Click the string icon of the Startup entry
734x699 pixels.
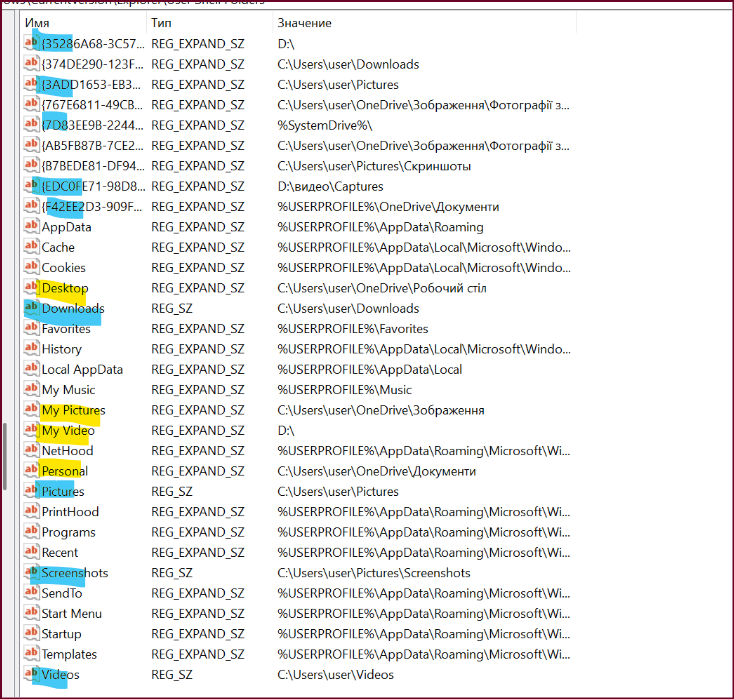pyautogui.click(x=31, y=633)
